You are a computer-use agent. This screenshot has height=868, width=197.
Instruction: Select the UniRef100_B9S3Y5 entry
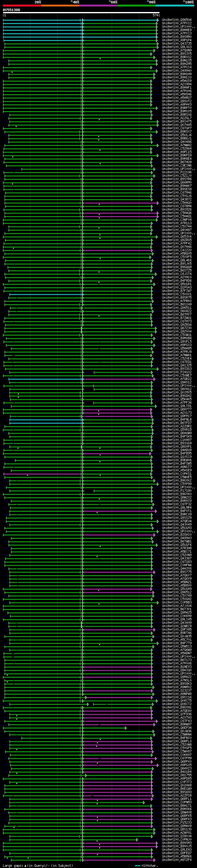(177, 54)
